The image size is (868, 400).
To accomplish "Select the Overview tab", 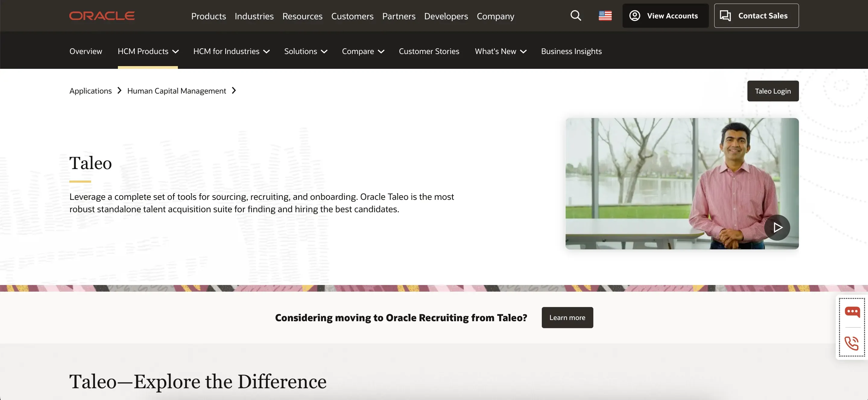I will (x=86, y=51).
